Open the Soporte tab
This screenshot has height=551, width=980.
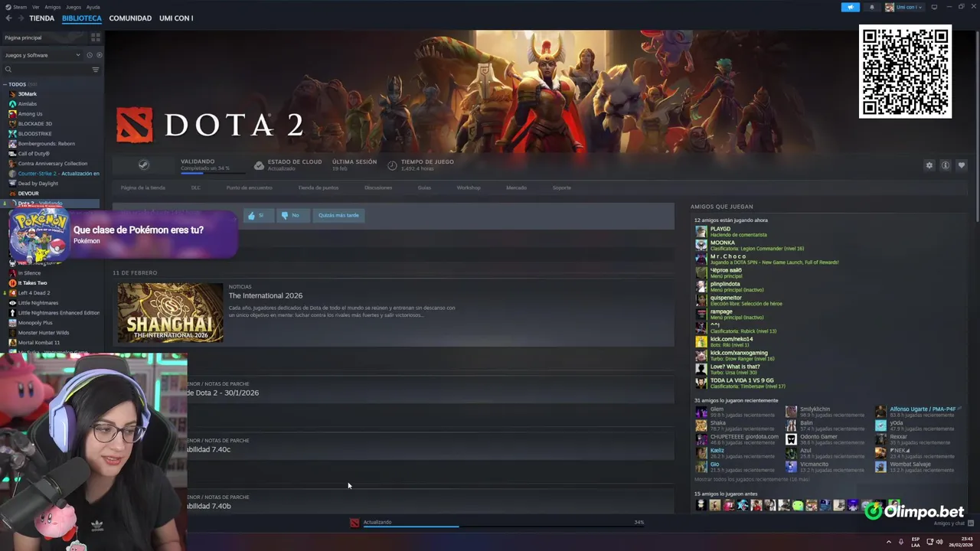coord(561,187)
